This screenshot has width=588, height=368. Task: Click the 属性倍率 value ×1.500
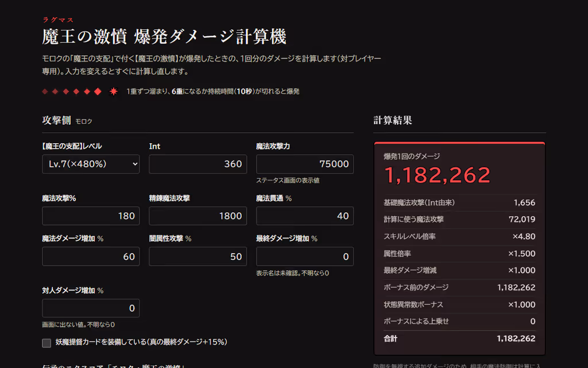pyautogui.click(x=521, y=254)
